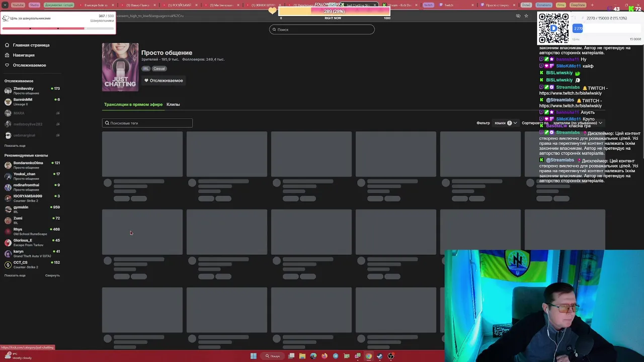Click the search magnifier icon in Поиск field
Image resolution: width=644 pixels, height=362 pixels.
click(x=274, y=30)
